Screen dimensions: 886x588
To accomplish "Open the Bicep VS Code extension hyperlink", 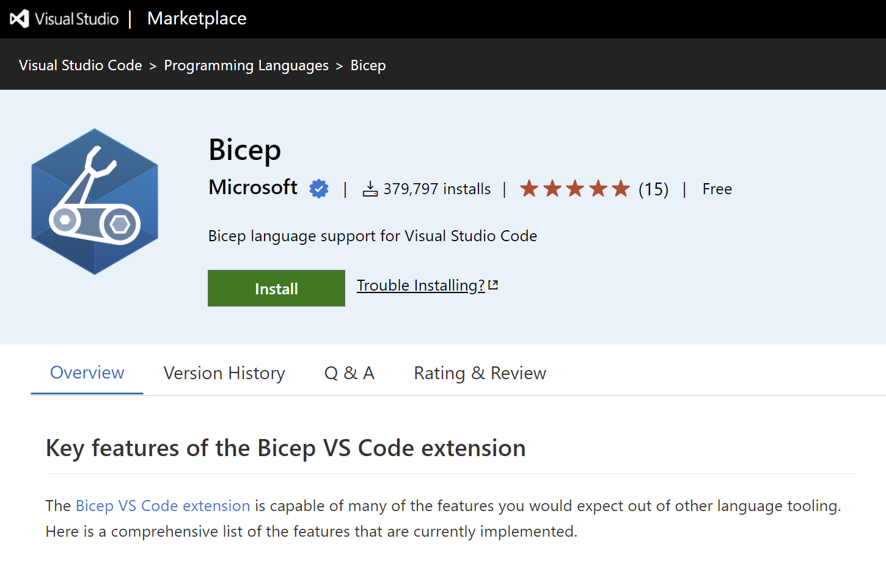I will tap(163, 506).
